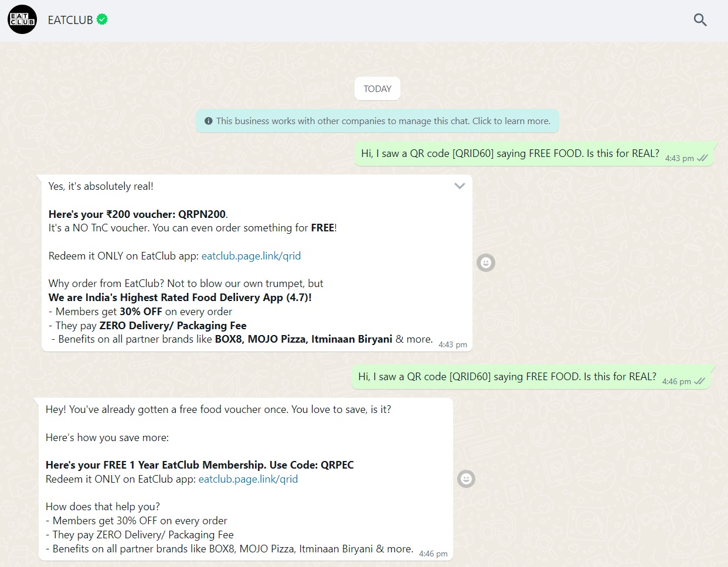728x567 pixels.
Task: Click 'Here's how you save more:' text
Action: (107, 438)
